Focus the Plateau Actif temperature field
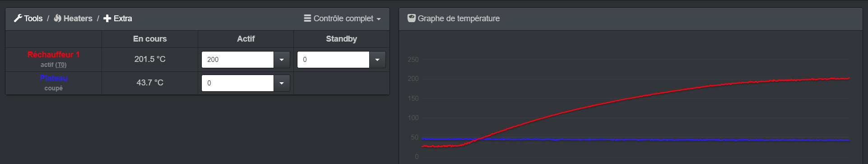The width and height of the screenshot is (868, 164). point(238,83)
